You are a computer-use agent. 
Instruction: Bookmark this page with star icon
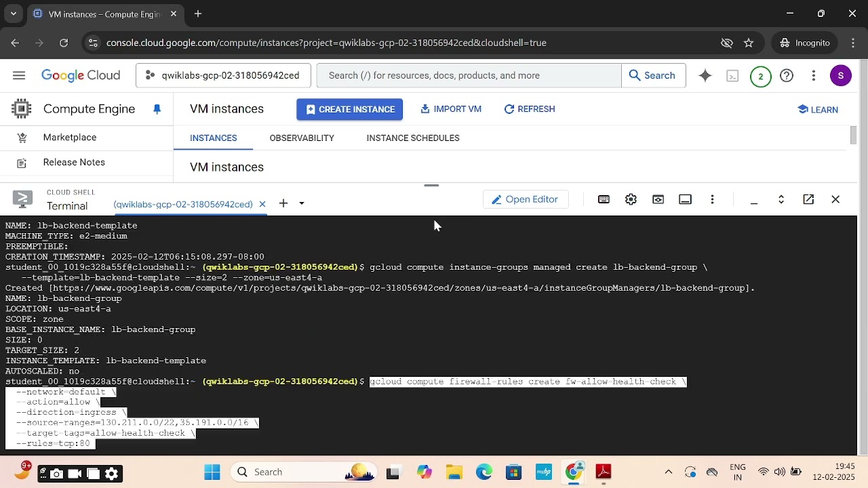[x=749, y=43]
